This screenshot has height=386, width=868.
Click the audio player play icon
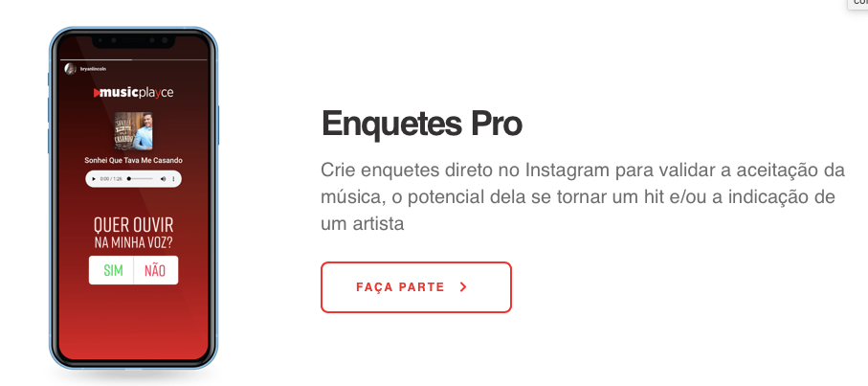(x=94, y=179)
